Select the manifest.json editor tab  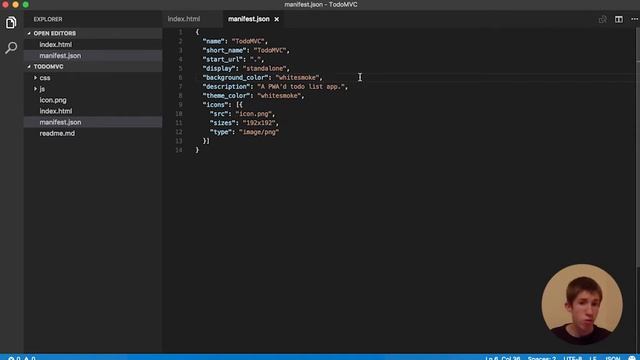point(249,19)
